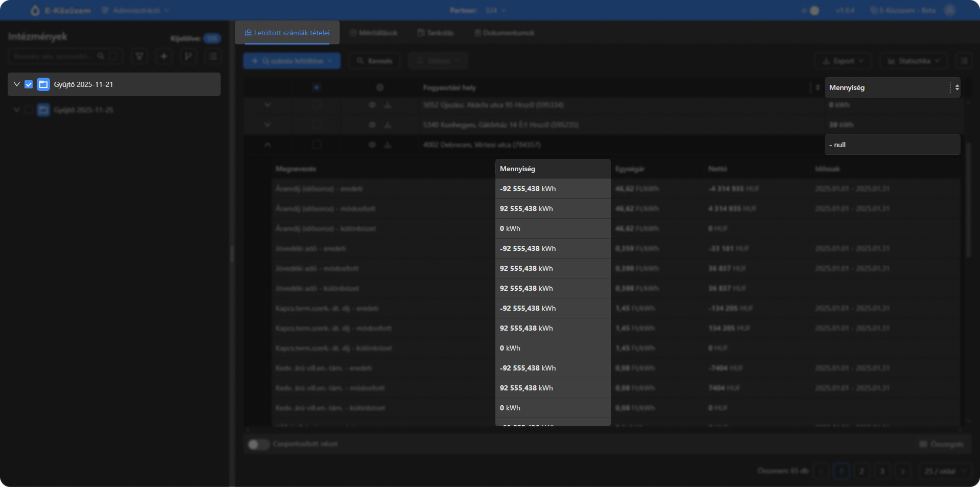
Task: Open the user avatar in top bar
Action: coord(950,10)
